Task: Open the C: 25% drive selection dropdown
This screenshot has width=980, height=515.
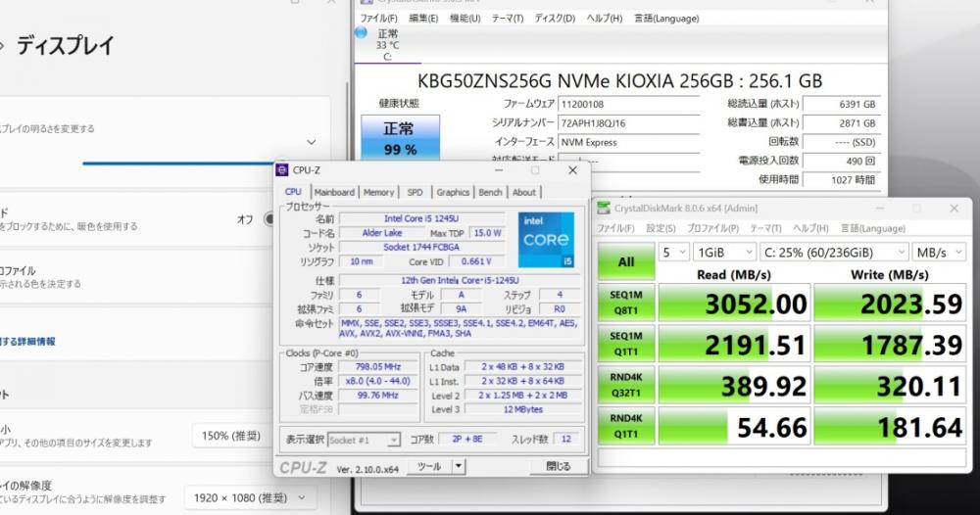Action: click(834, 253)
